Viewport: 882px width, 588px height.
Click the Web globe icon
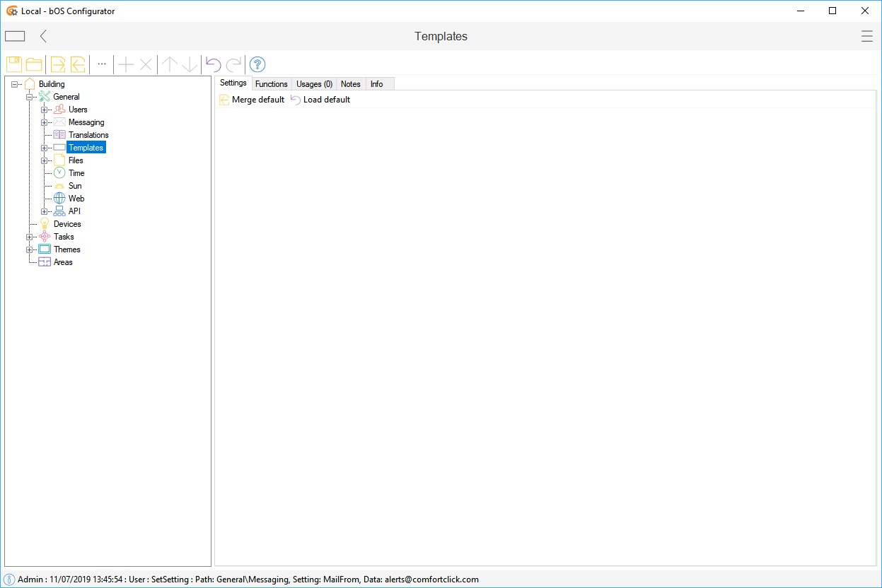(x=59, y=199)
